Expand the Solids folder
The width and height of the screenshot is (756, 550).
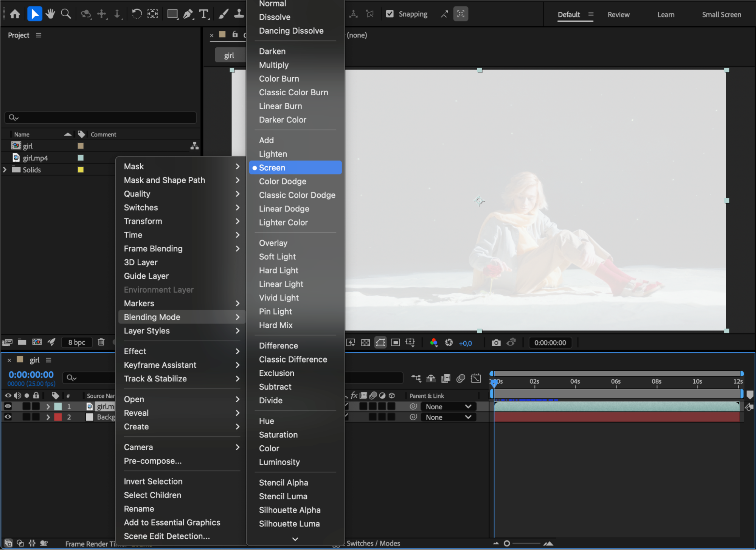5,170
